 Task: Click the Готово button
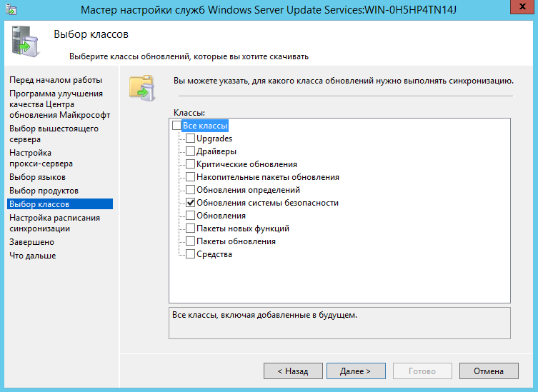[x=422, y=371]
